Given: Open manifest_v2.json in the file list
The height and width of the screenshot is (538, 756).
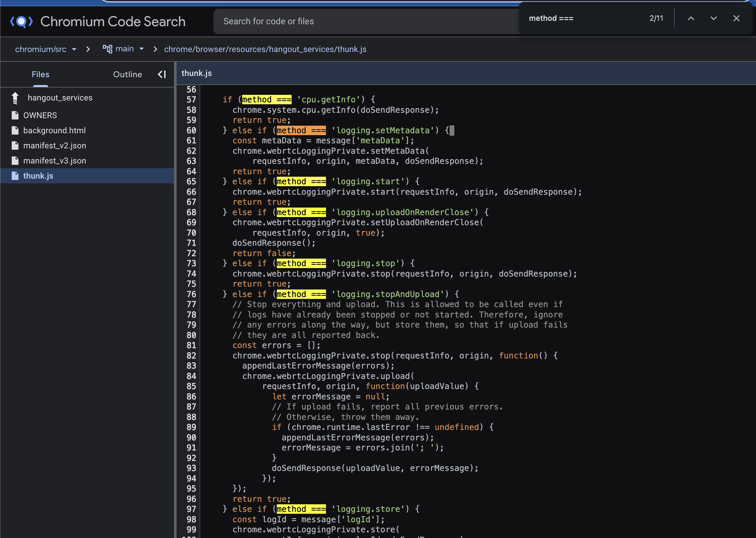Looking at the screenshot, I should click(55, 146).
